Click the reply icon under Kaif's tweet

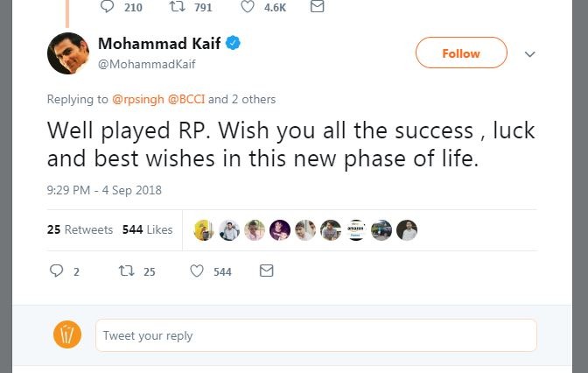56,271
